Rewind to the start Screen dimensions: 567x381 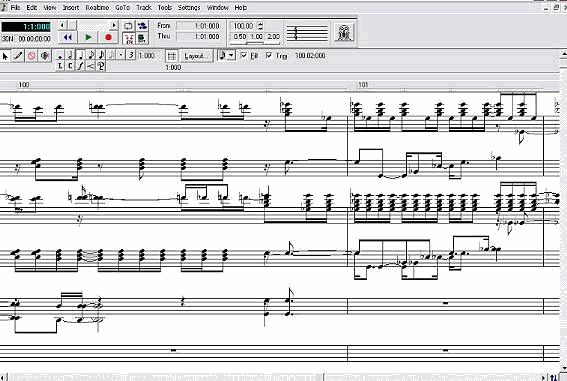(67, 37)
